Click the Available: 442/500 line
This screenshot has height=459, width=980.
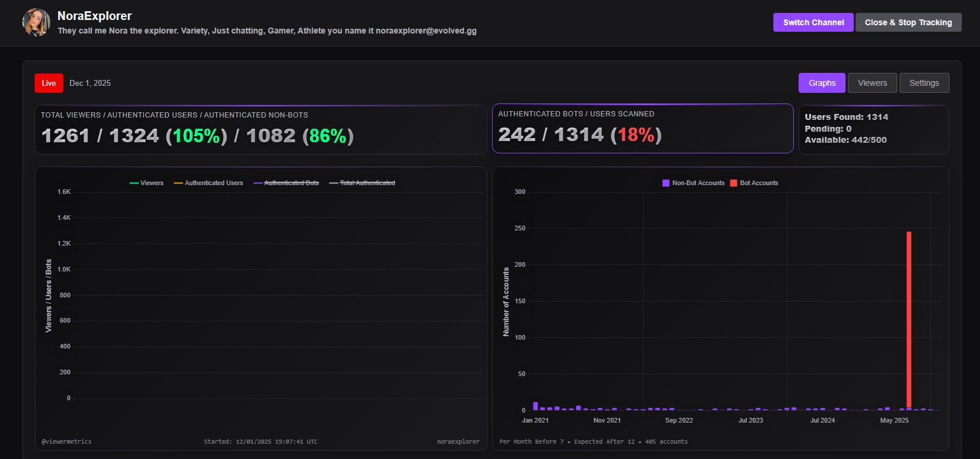846,140
